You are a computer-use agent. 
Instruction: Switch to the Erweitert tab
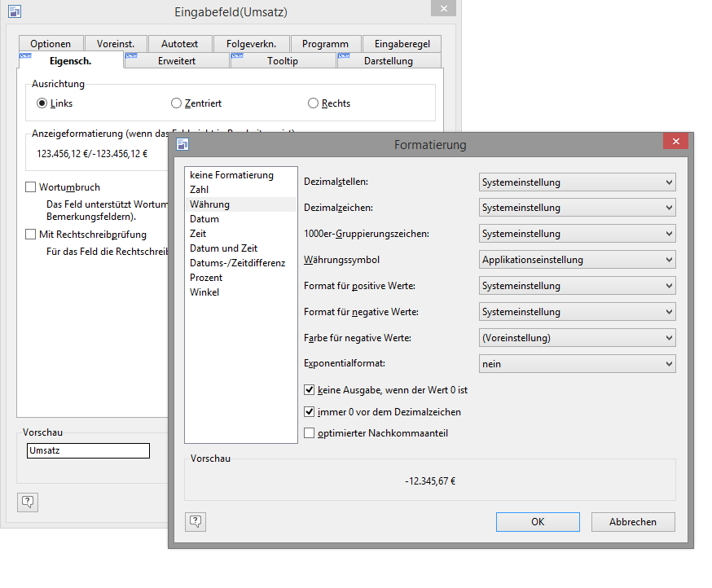click(177, 61)
